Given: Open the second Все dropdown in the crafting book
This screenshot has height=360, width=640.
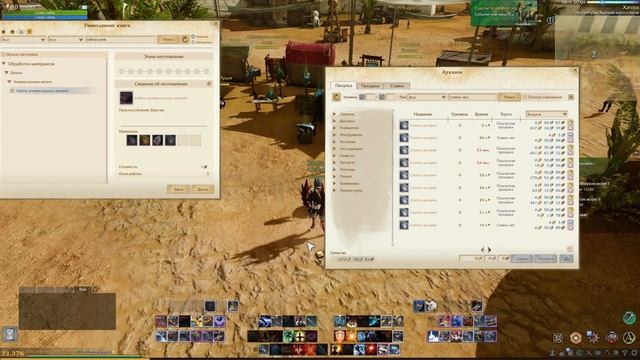Looking at the screenshot, I should [x=66, y=40].
